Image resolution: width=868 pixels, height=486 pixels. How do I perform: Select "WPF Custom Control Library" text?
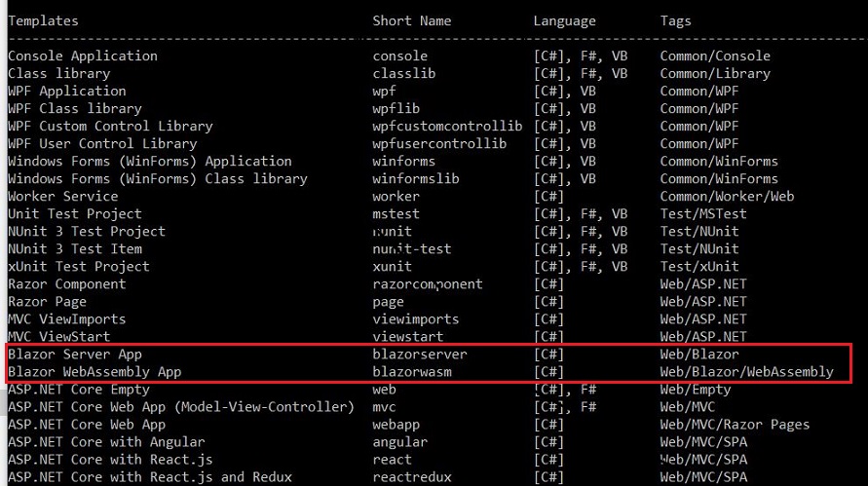coord(110,127)
